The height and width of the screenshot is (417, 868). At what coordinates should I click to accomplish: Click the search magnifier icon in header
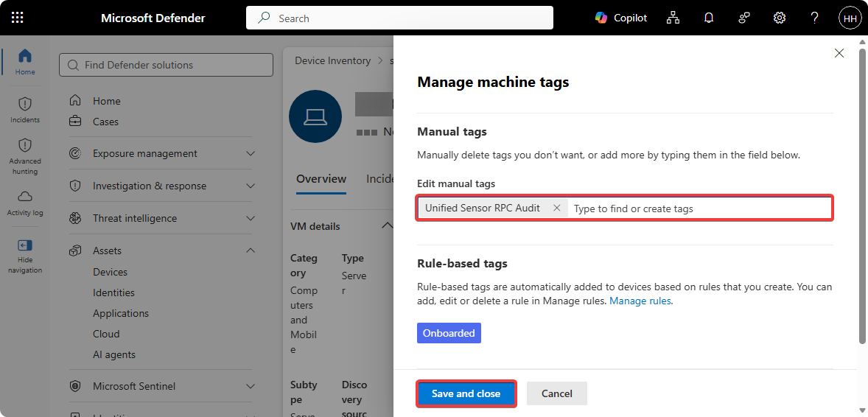pyautogui.click(x=265, y=18)
